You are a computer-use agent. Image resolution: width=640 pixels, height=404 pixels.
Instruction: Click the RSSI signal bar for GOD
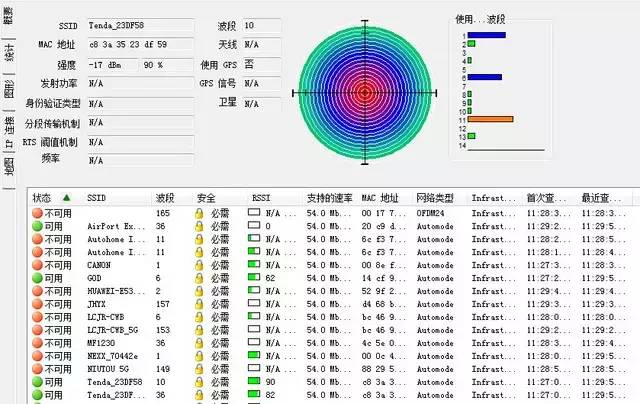click(256, 278)
